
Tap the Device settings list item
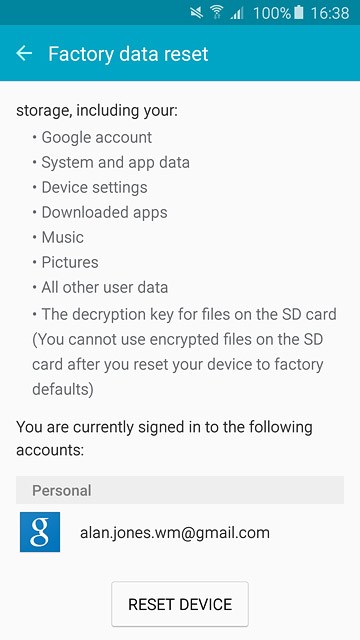pos(90,187)
